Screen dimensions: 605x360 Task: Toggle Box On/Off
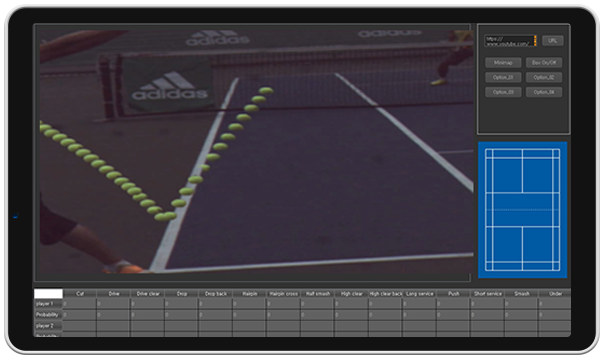click(544, 63)
